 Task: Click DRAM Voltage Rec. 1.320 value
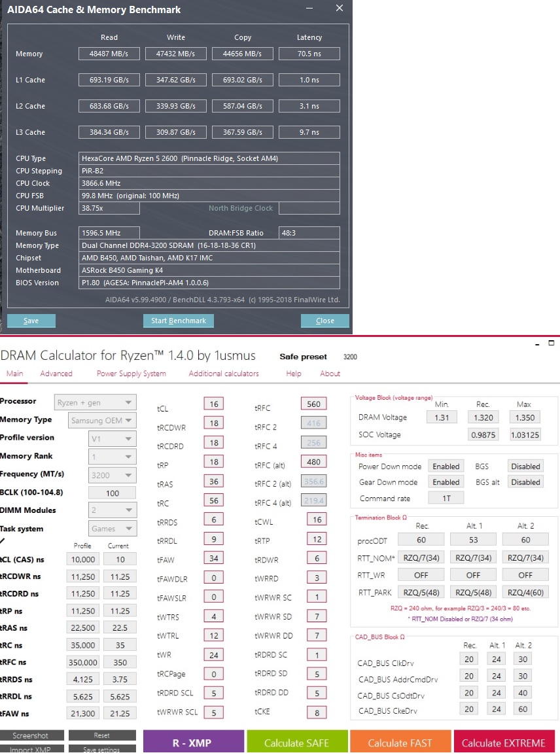click(483, 417)
